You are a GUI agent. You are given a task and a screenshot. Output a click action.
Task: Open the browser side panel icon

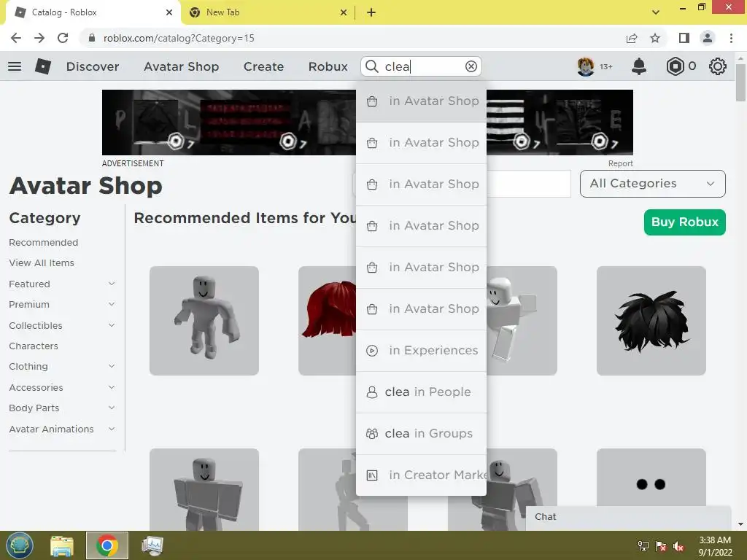tap(684, 38)
